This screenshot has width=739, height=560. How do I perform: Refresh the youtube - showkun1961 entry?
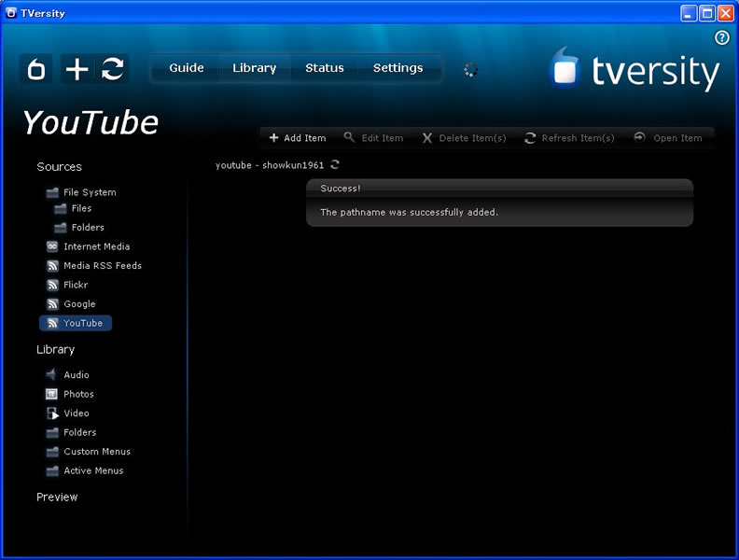pos(335,165)
